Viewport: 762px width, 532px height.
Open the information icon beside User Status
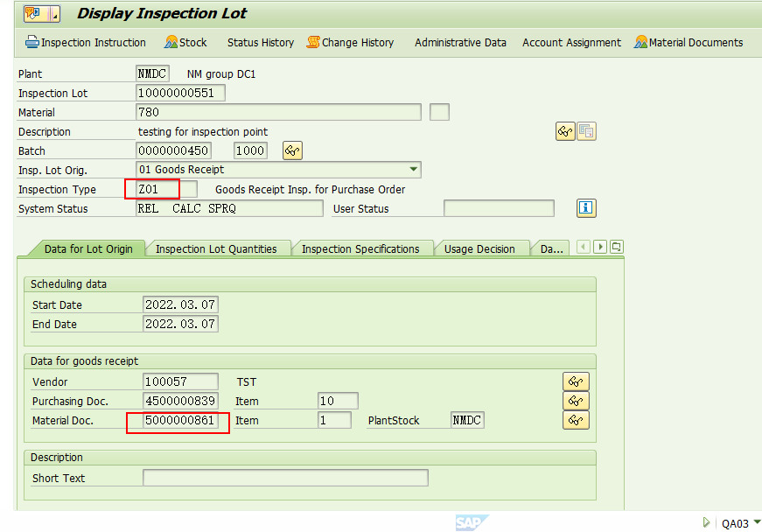click(586, 207)
